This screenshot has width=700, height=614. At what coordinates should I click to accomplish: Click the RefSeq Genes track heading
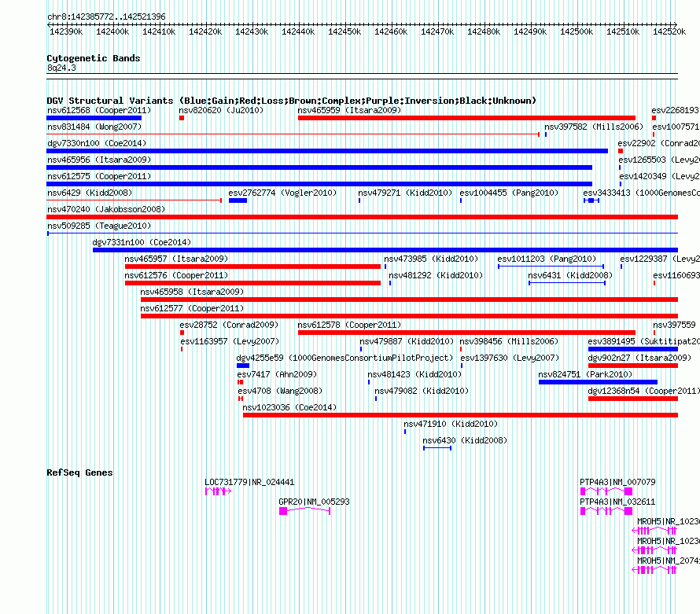[x=79, y=472]
